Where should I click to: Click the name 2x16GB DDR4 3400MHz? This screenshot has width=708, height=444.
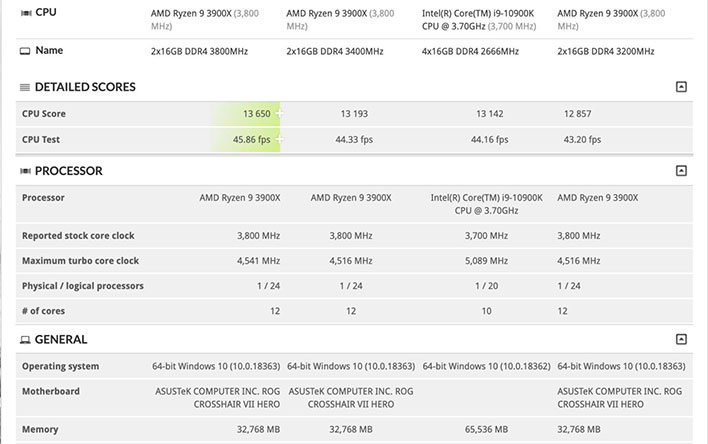[x=335, y=51]
